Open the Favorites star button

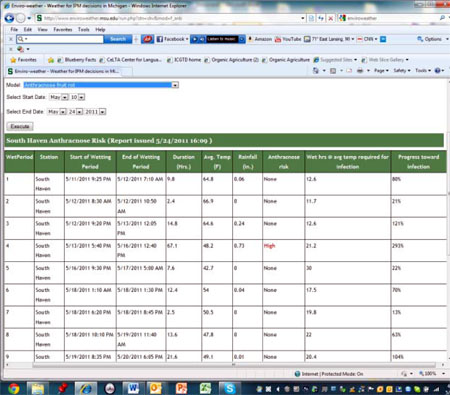pyautogui.click(x=23, y=60)
